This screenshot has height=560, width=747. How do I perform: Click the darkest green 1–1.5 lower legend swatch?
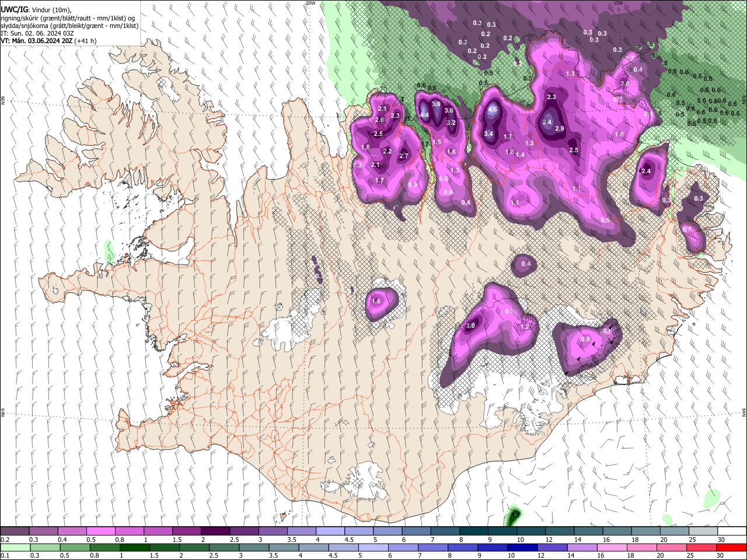pos(134,547)
